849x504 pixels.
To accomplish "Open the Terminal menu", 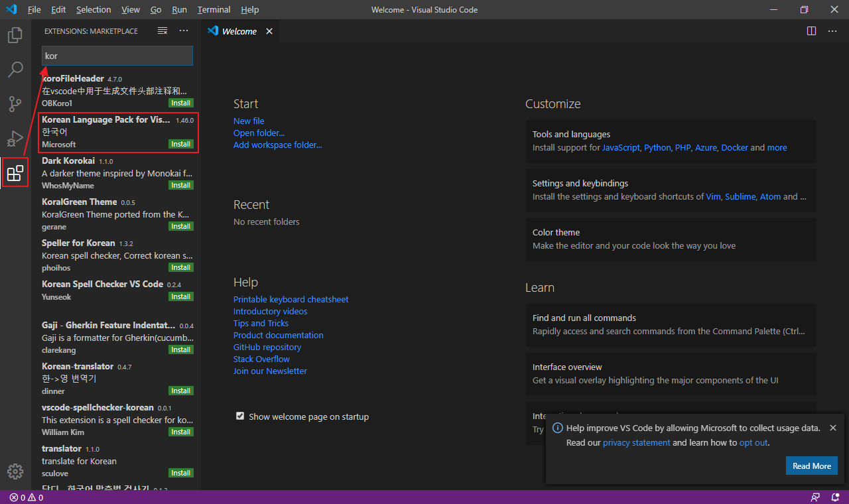I will (214, 9).
